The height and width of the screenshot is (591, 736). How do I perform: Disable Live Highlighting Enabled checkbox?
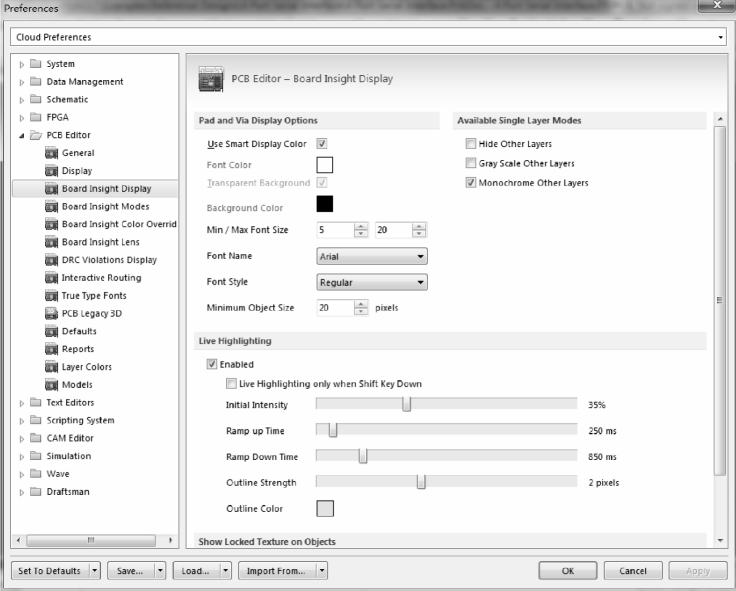tap(212, 364)
